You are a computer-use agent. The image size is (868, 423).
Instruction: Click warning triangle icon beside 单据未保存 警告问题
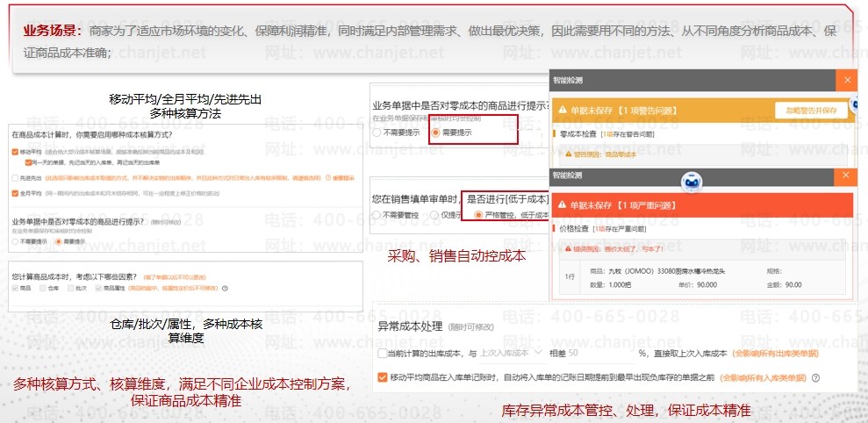[563, 111]
